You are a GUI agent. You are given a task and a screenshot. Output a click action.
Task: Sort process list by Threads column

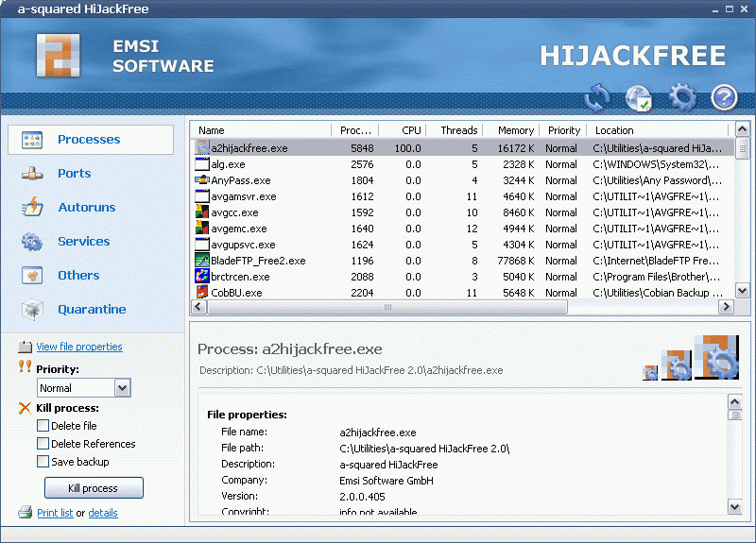point(455,130)
